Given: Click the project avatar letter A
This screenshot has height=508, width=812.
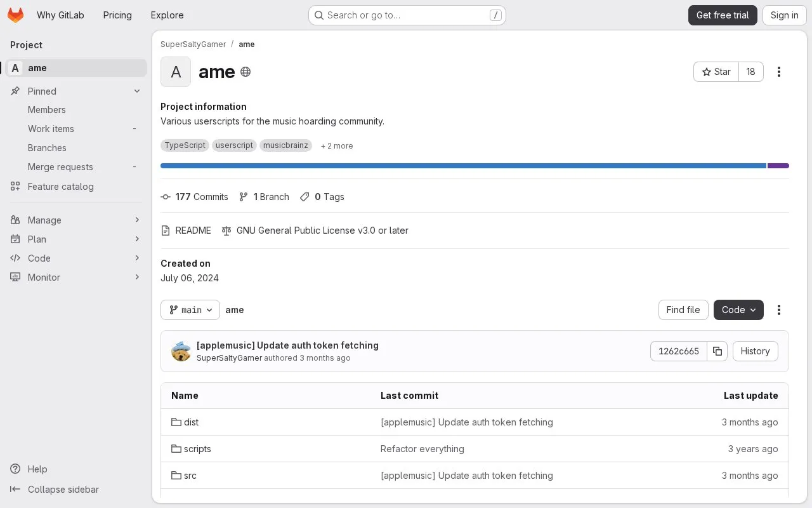Looking at the screenshot, I should [x=176, y=72].
